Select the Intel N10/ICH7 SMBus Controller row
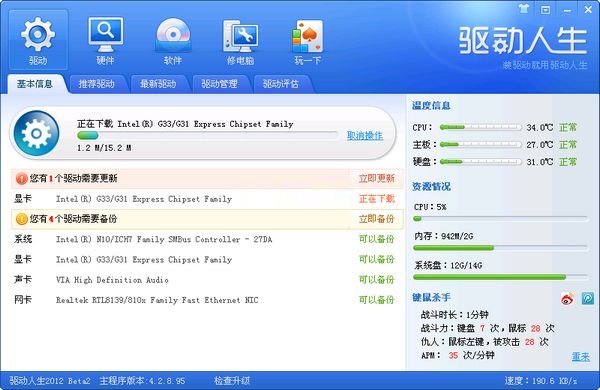This screenshot has width=600, height=390. coord(207,239)
